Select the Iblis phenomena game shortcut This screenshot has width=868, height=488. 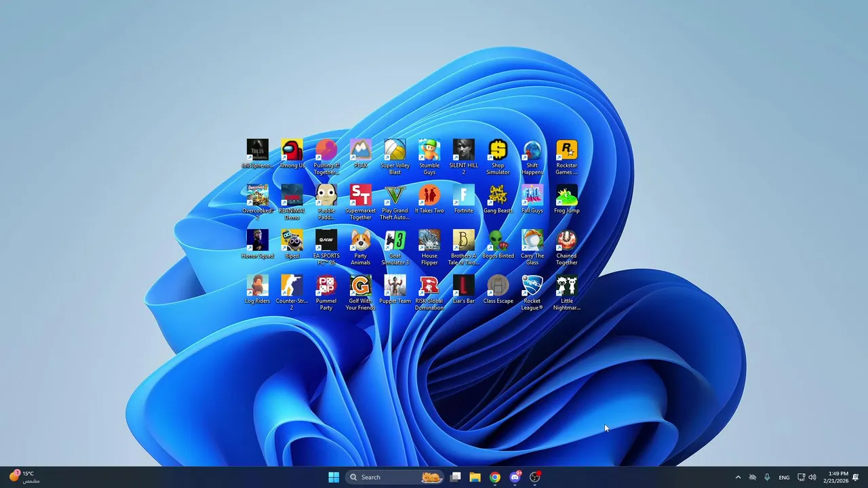click(x=258, y=154)
